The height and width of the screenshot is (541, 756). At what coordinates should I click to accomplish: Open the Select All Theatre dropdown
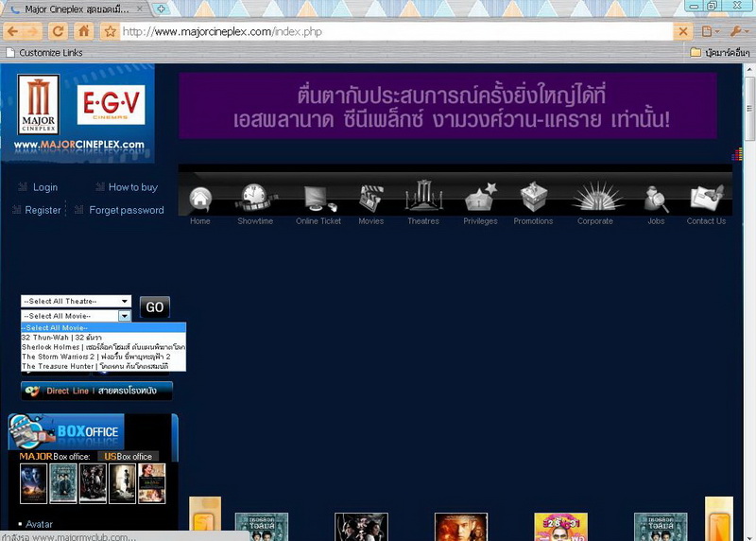click(76, 301)
